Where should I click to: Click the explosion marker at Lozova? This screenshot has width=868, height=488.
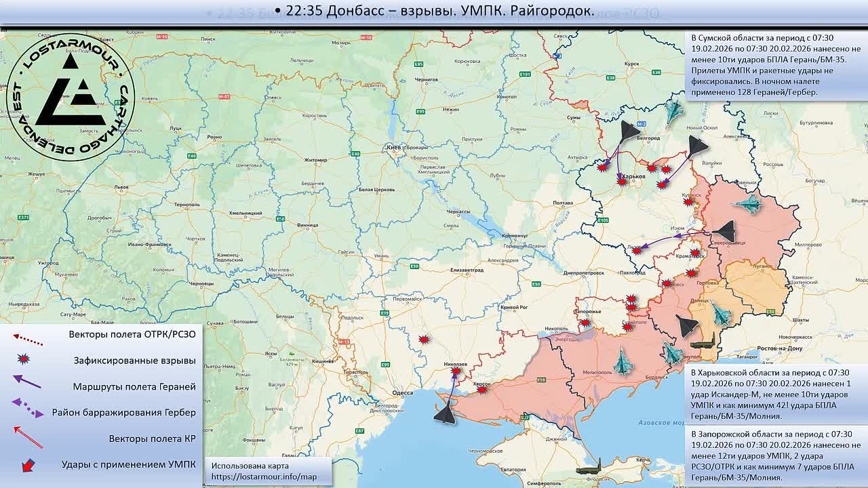(x=636, y=250)
